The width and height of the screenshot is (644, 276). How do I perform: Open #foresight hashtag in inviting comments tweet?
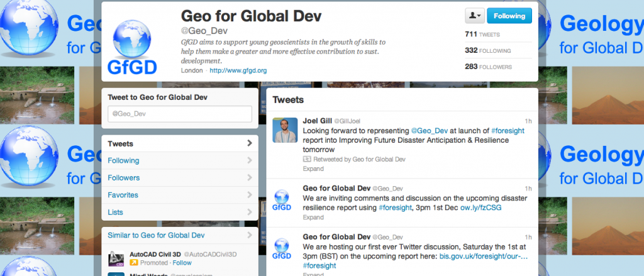[395, 208]
